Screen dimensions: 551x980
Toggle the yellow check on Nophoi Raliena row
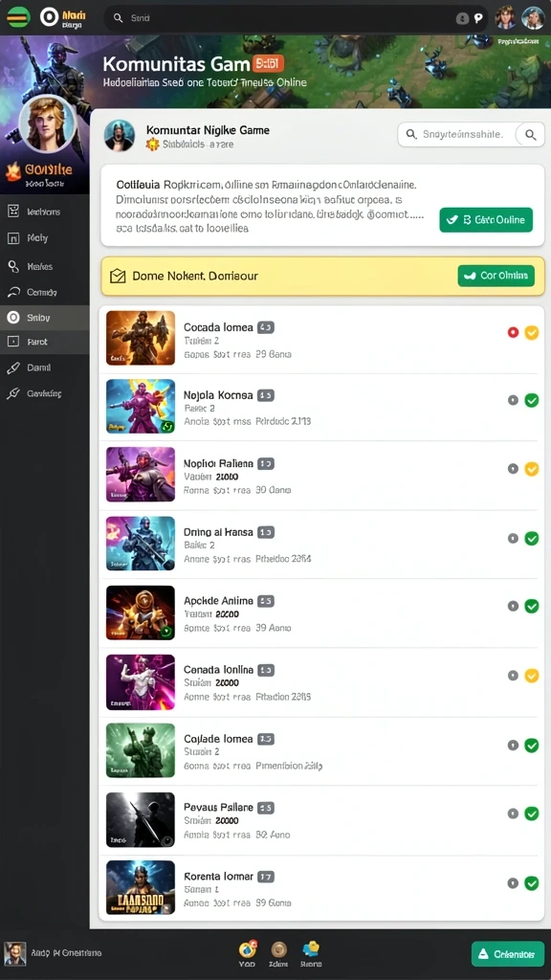(x=532, y=469)
